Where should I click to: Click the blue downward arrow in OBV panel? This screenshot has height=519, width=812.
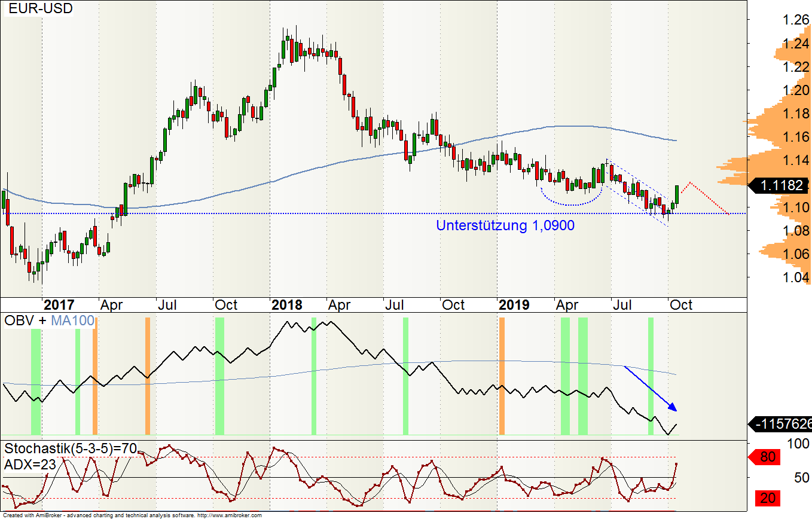651,389
